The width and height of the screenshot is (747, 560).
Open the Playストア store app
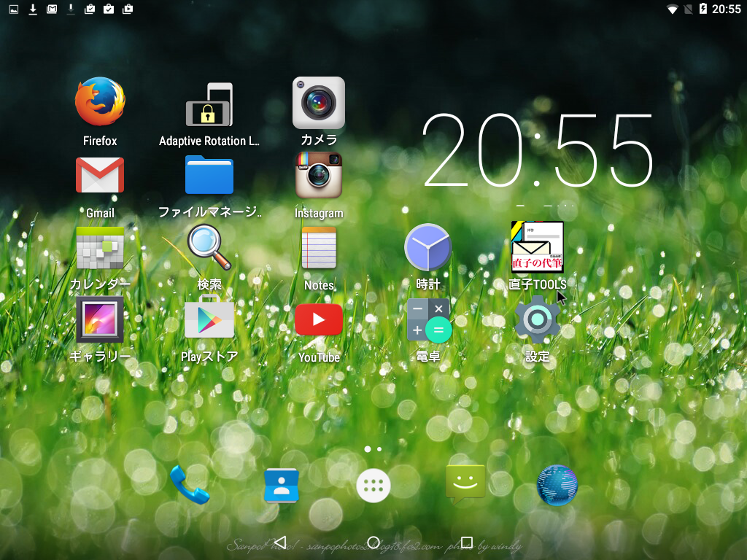pyautogui.click(x=209, y=317)
